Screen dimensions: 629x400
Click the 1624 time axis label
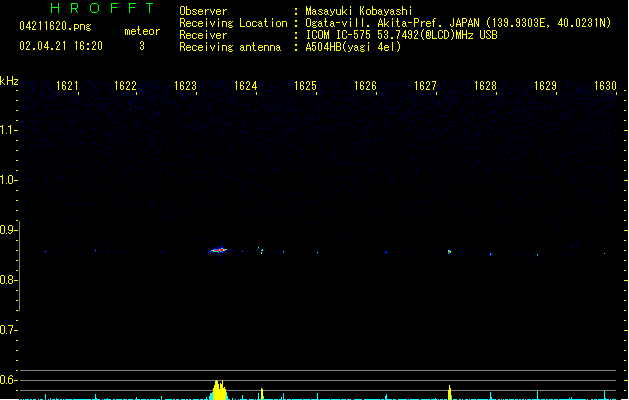tap(246, 86)
